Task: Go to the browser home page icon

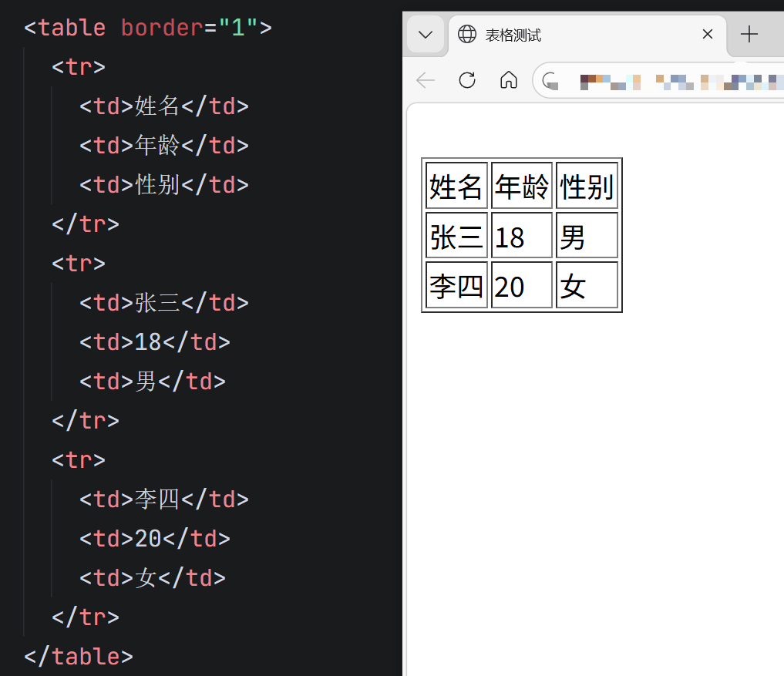Action: pos(509,79)
